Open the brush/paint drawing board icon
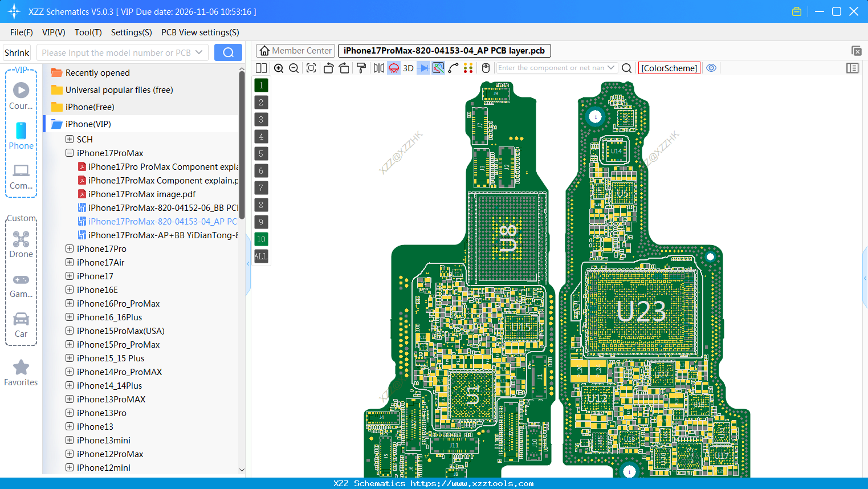Viewport: 868px width, 489px height. [361, 68]
